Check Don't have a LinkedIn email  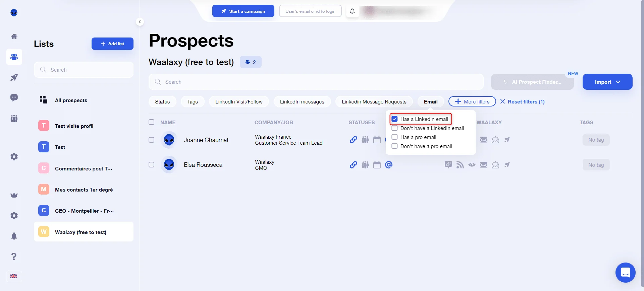pyautogui.click(x=395, y=128)
